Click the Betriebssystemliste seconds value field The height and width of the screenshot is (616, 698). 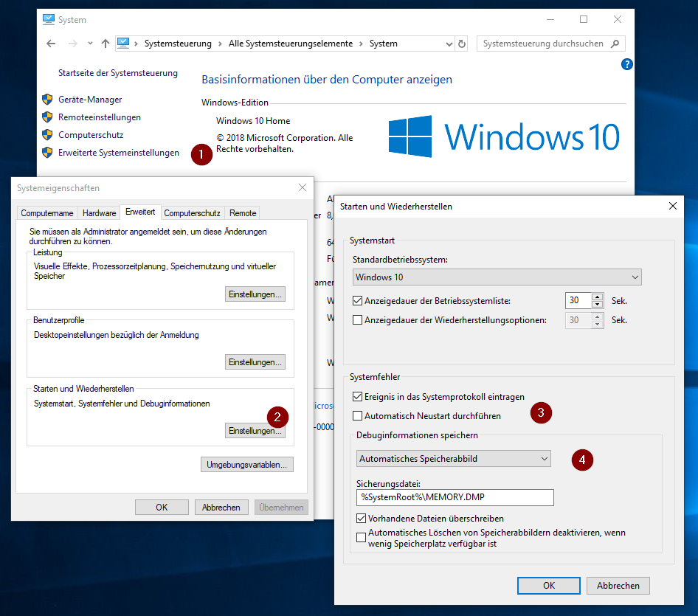coord(578,300)
